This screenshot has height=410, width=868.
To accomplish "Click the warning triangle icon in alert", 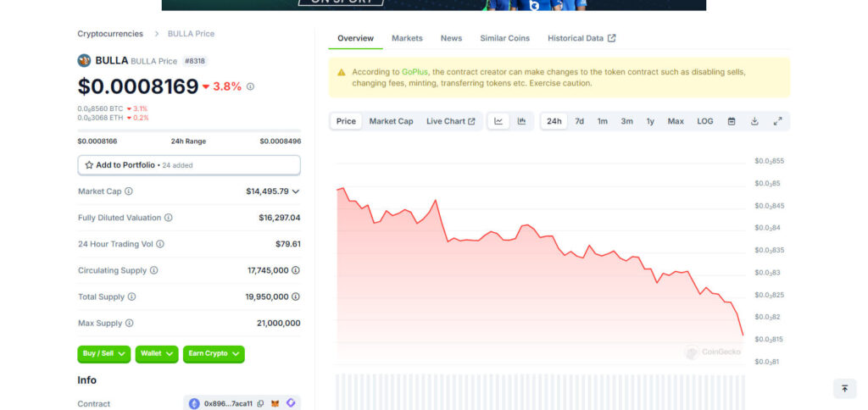I will [342, 72].
